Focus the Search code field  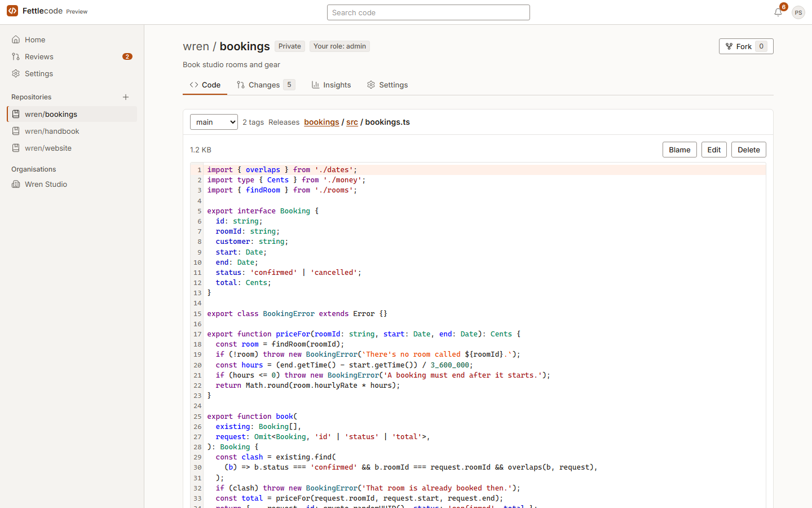[429, 12]
